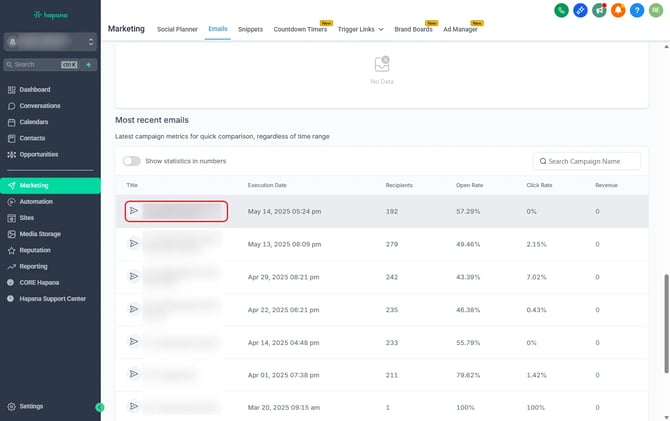Go to the Ad Manager tab
Screen dimensions: 670x421
tap(461, 30)
